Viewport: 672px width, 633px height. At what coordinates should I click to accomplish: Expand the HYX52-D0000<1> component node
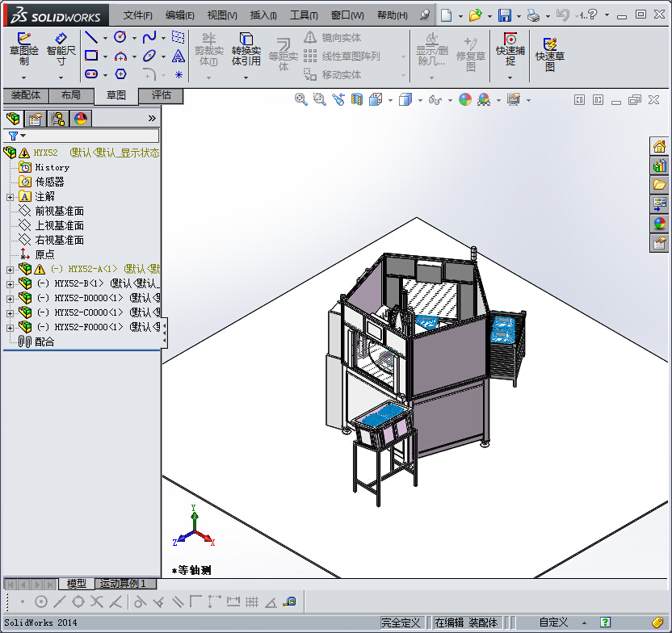click(10, 299)
